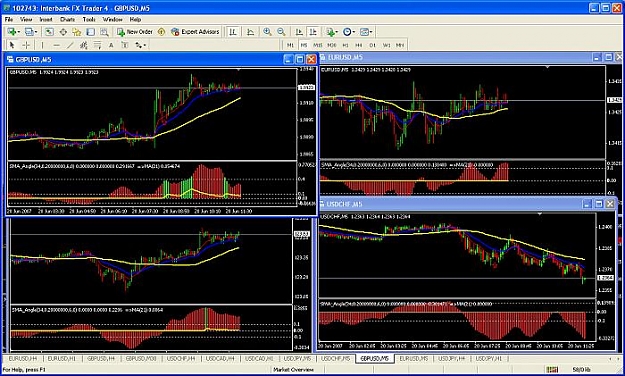Switch to EURUSD,H4 chart tab
The image size is (625, 376).
[x=23, y=359]
